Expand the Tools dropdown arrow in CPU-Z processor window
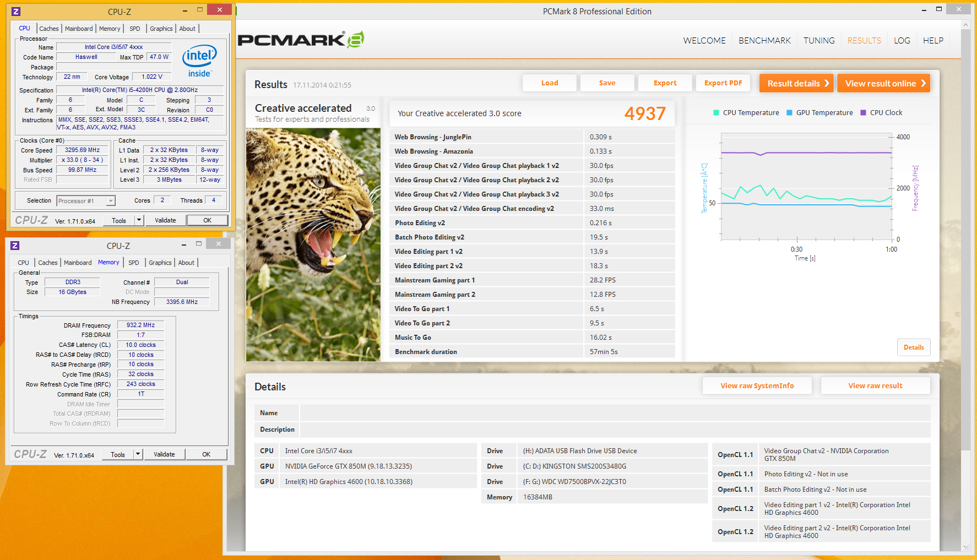977x560 pixels. point(139,220)
